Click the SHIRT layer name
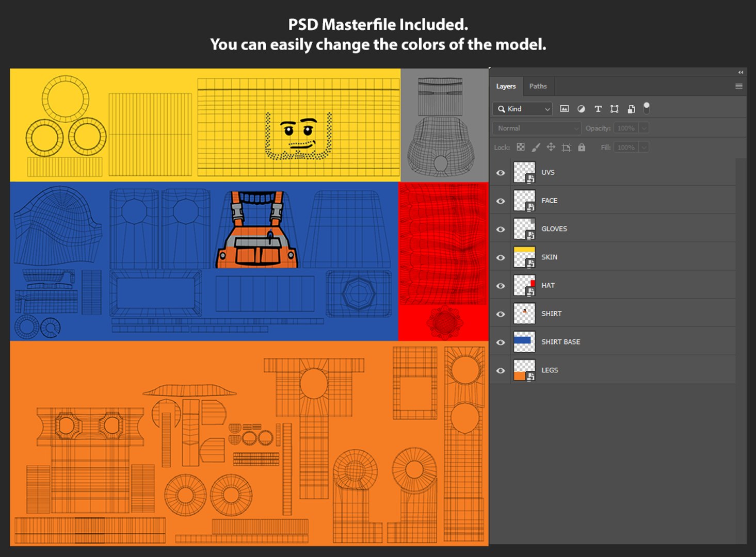 click(x=551, y=314)
